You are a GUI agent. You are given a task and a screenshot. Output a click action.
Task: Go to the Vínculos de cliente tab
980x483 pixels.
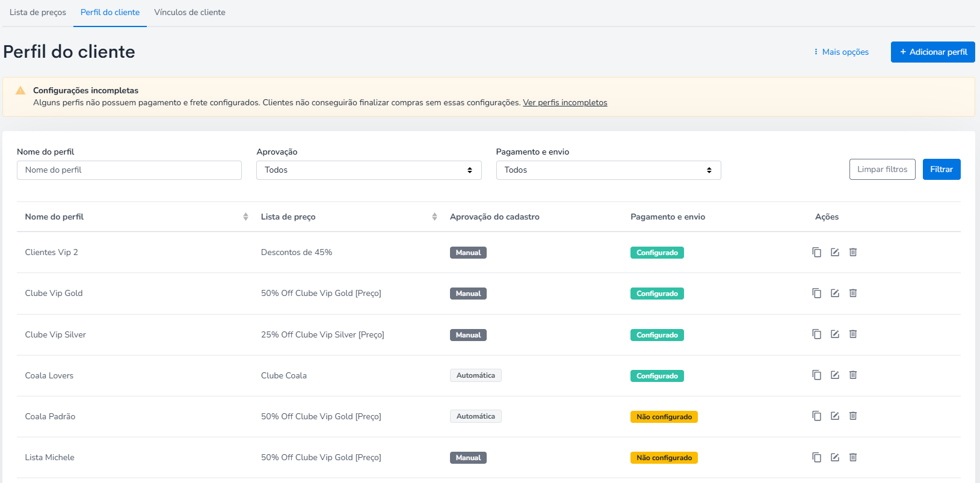pos(190,12)
